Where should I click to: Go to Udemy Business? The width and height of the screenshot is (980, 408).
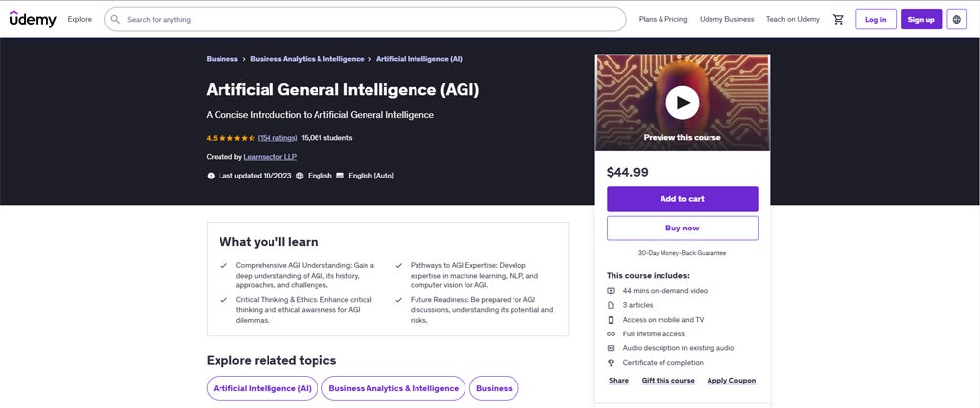726,20
